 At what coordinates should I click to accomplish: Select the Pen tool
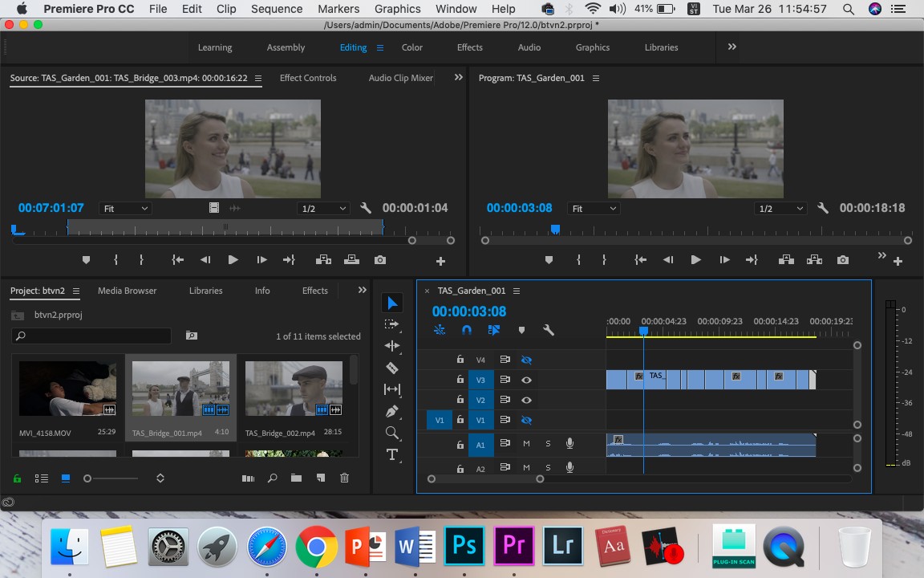[x=392, y=411]
